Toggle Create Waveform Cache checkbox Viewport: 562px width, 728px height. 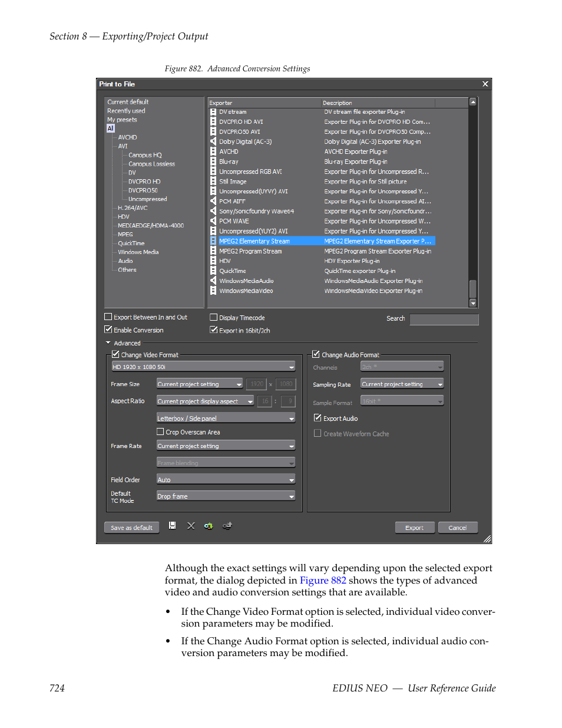[318, 433]
